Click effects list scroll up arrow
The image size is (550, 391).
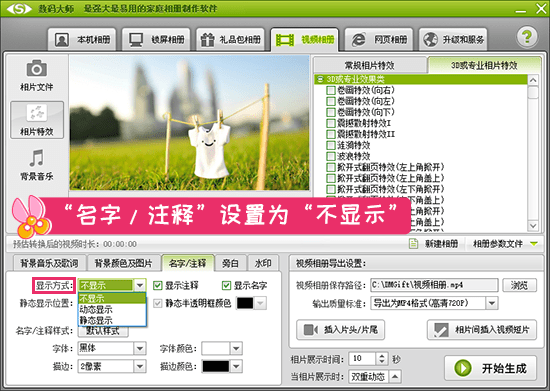click(x=533, y=80)
